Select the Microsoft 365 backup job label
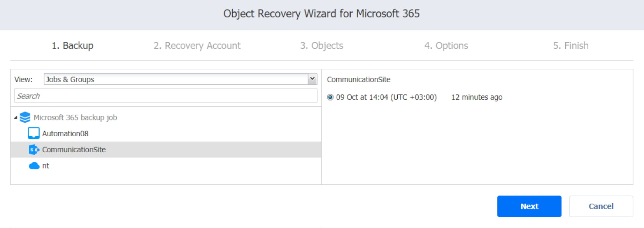This screenshot has width=644, height=228. tap(75, 117)
